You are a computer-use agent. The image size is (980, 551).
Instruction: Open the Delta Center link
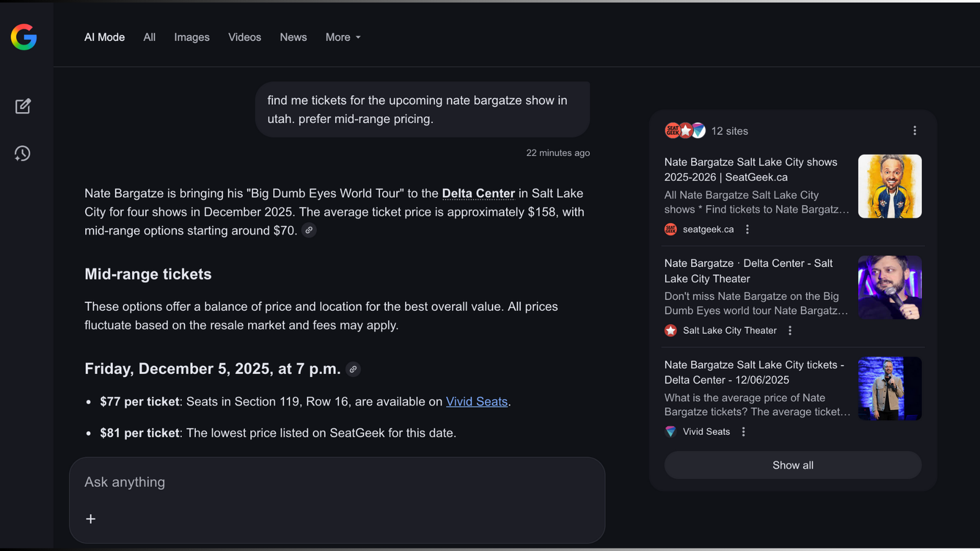tap(478, 193)
